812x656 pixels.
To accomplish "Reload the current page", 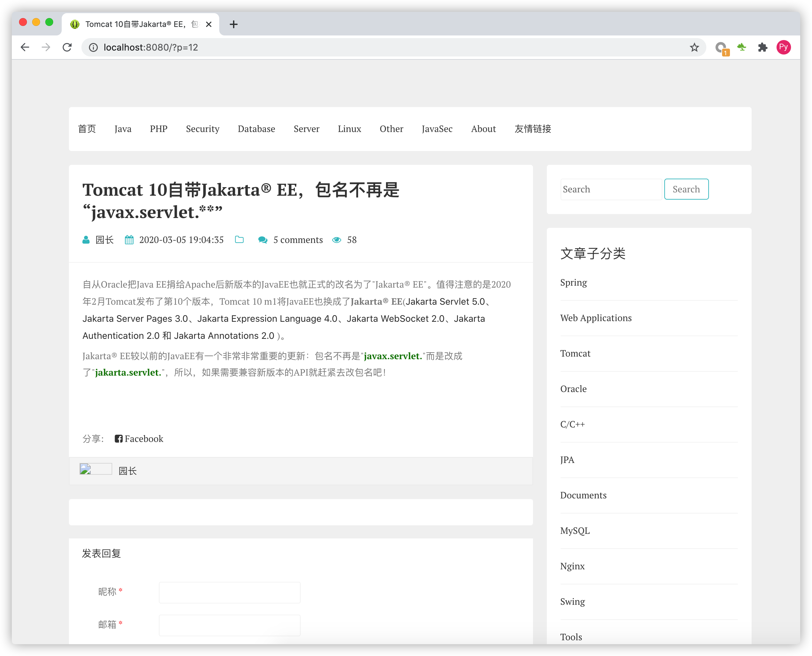I will pos(67,47).
